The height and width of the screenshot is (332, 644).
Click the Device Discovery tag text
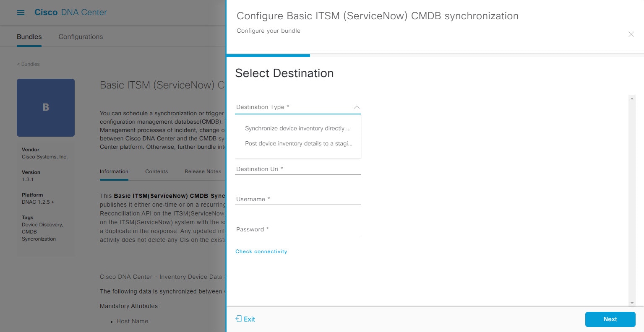tap(42, 225)
